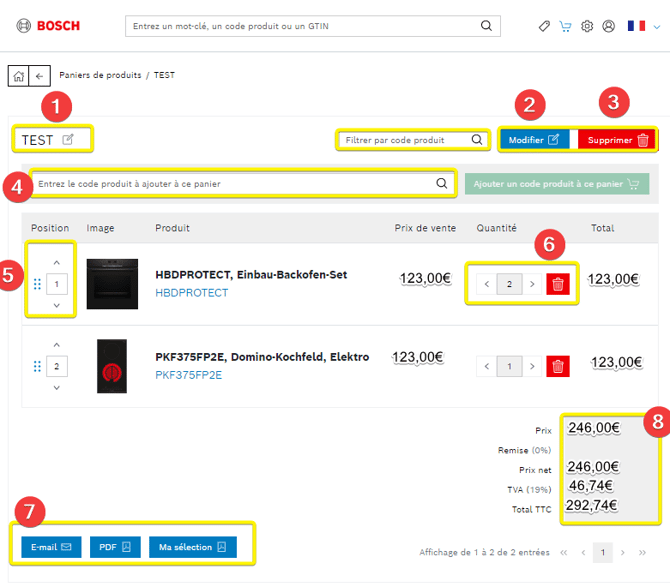Remove PKF375FP2E row using red trash icon
This screenshot has width=670, height=587.
click(x=558, y=367)
